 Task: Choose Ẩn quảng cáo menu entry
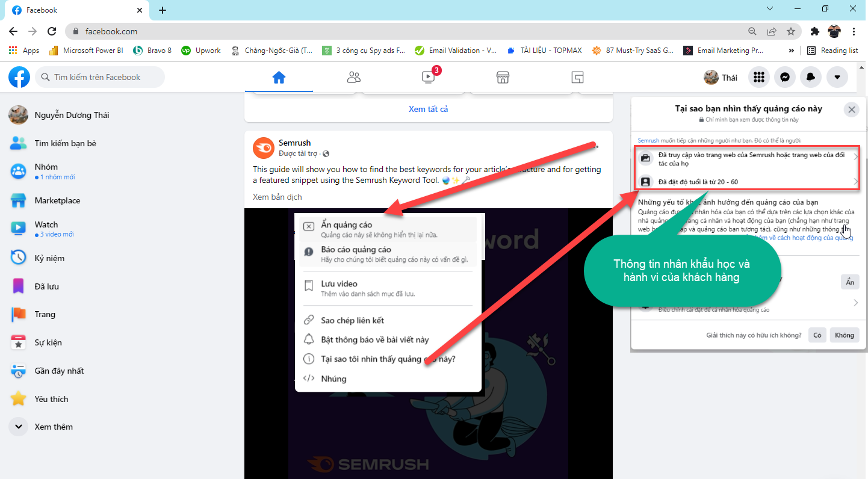tap(388, 229)
